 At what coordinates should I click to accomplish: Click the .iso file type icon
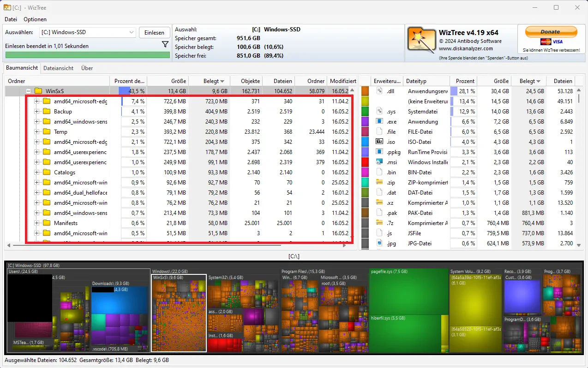pos(380,142)
